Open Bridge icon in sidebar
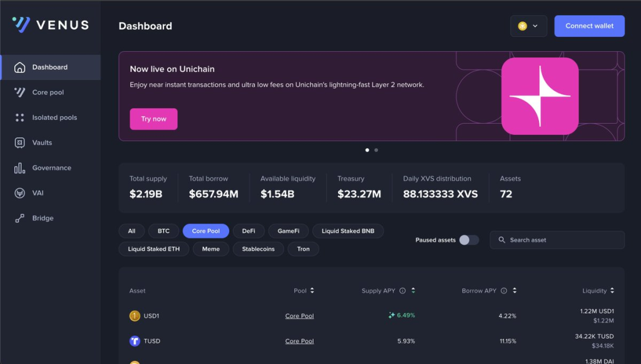 pyautogui.click(x=19, y=218)
